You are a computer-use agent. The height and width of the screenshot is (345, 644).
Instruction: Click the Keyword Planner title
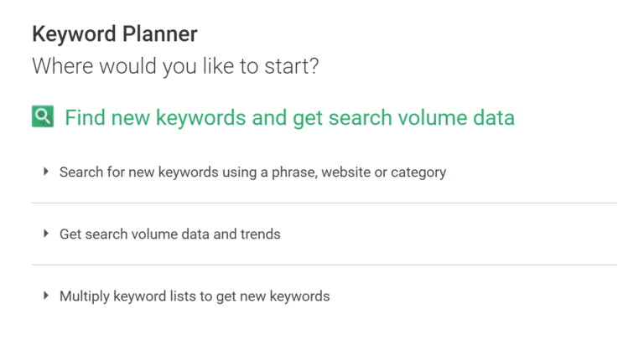point(115,33)
